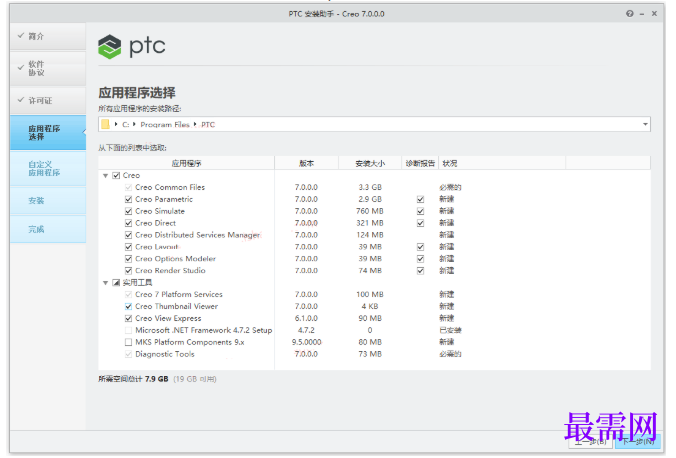Toggle Creo Simulate checkbox
Viewport: 676px width, 458px height.
pos(128,211)
